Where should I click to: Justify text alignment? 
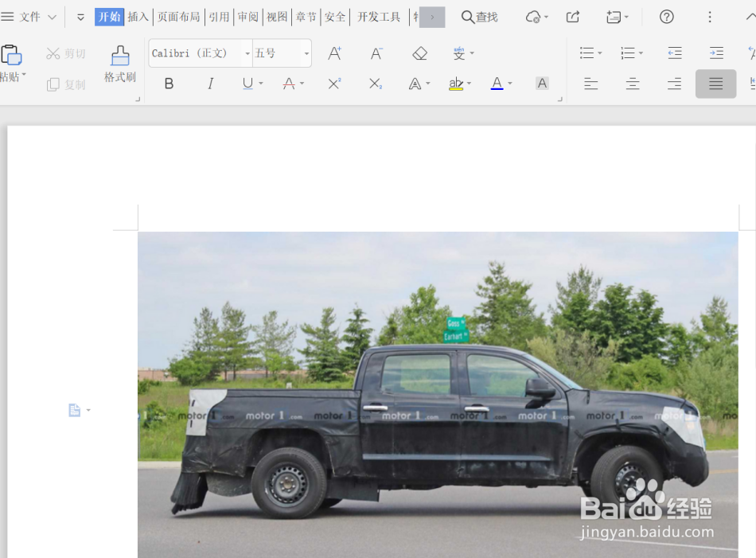(x=715, y=84)
